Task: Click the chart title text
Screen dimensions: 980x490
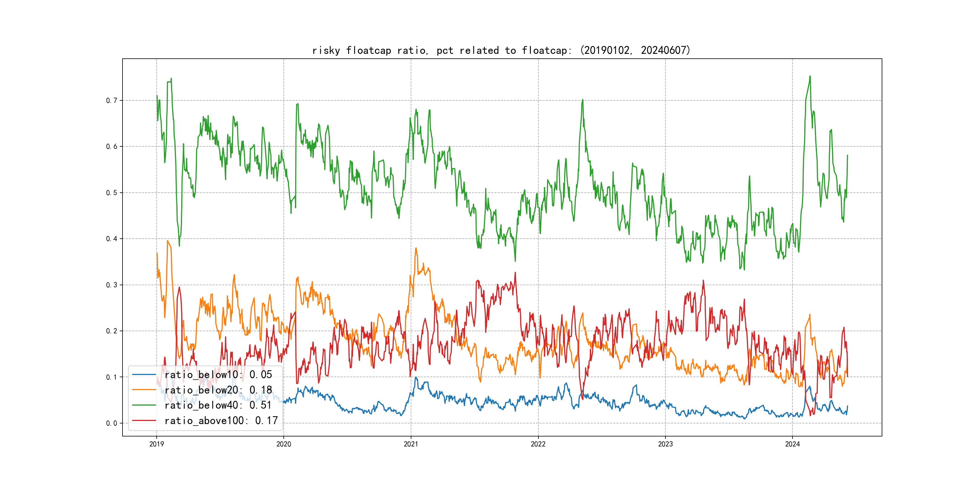Action: tap(501, 50)
